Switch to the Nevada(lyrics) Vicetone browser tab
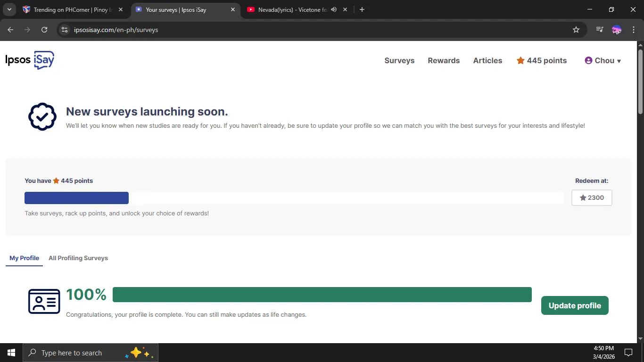The width and height of the screenshot is (644, 362). coord(298,9)
